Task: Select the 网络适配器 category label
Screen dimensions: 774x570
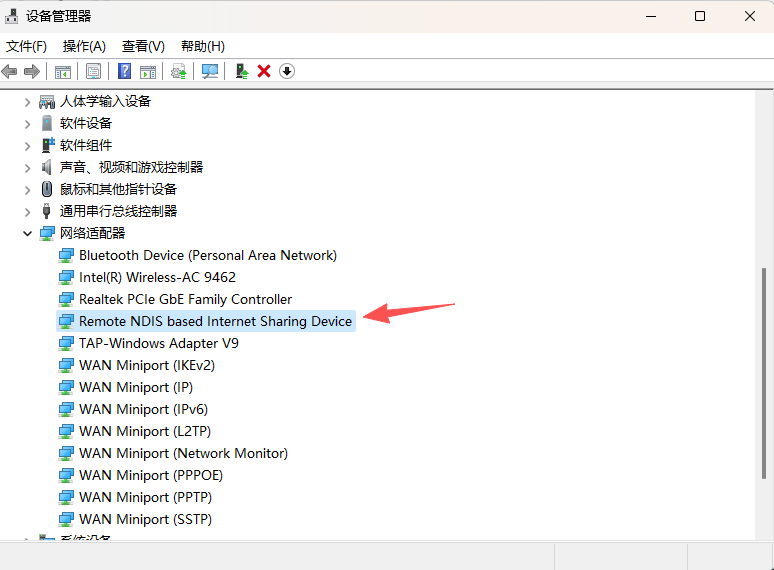Action: pos(93,233)
